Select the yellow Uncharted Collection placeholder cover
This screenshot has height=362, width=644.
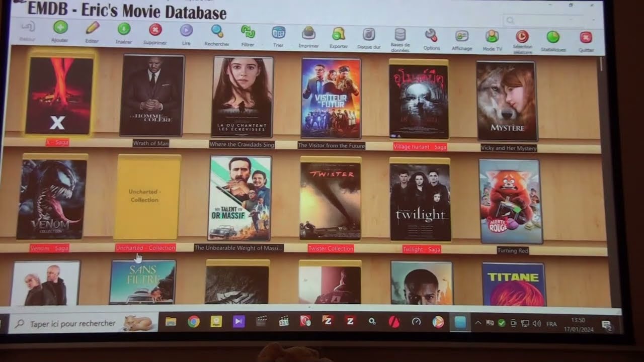(147, 197)
